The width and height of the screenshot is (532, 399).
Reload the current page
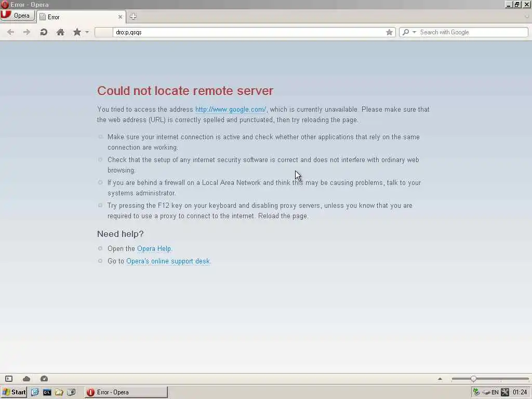click(44, 32)
